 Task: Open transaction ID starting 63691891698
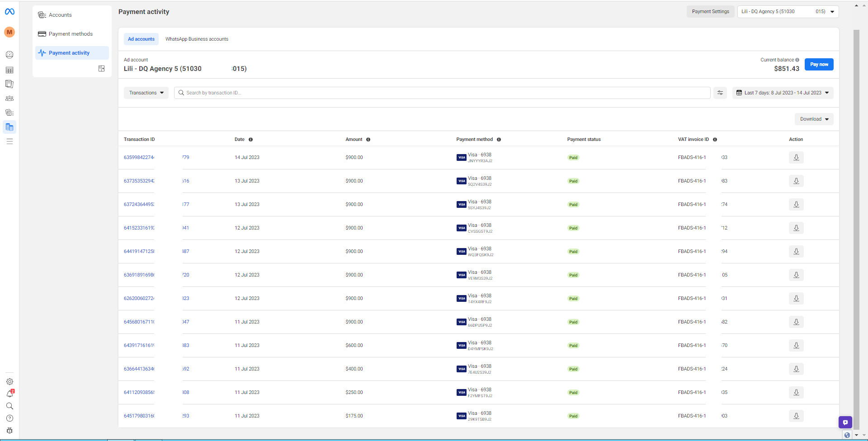[x=156, y=275]
